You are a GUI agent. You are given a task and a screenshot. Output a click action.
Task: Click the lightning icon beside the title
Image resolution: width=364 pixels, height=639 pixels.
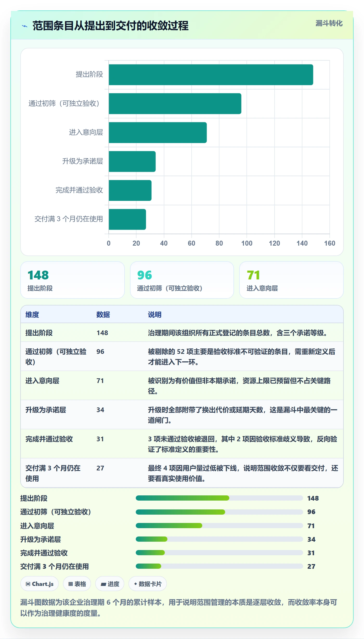click(x=25, y=26)
